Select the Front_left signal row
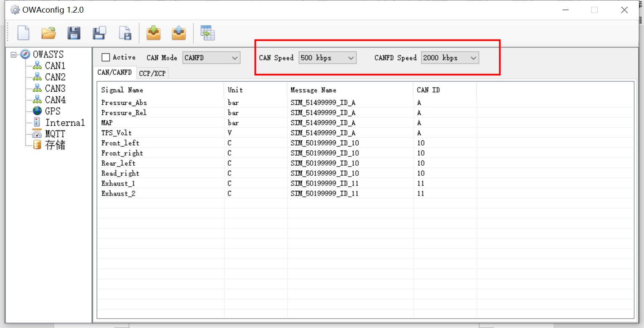 pos(365,143)
